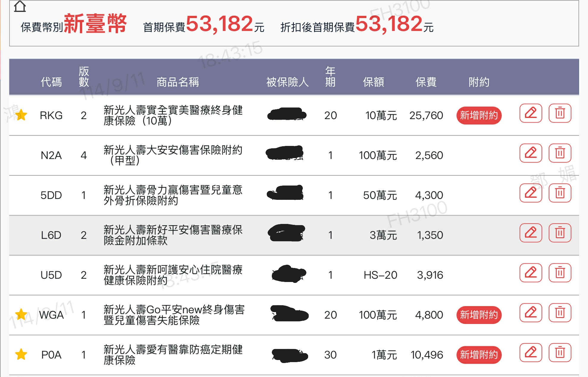Delete the U5D rider row
The image size is (588, 377).
tap(560, 273)
